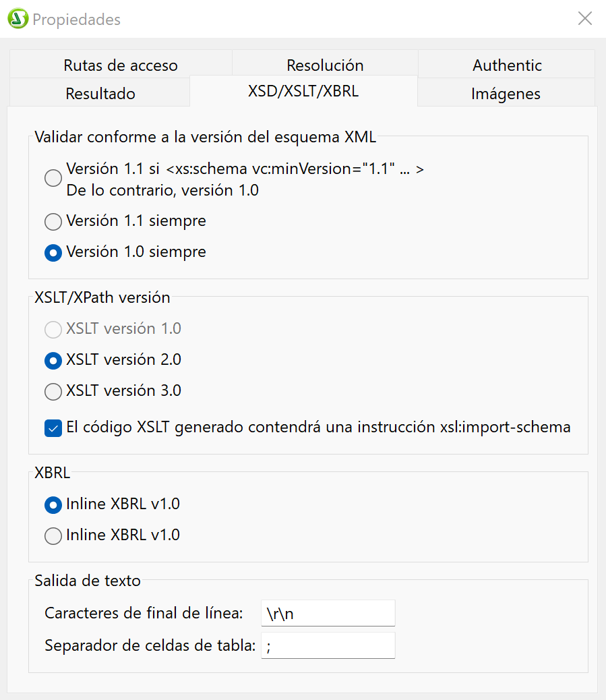Go to the Authentic tab
The width and height of the screenshot is (606, 700).
(507, 65)
